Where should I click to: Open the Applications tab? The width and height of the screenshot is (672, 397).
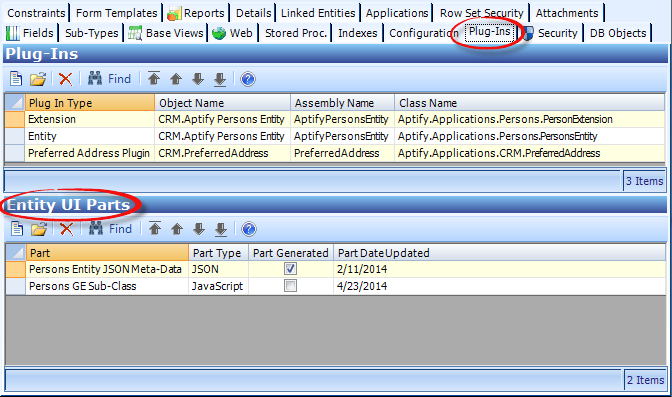tap(397, 13)
